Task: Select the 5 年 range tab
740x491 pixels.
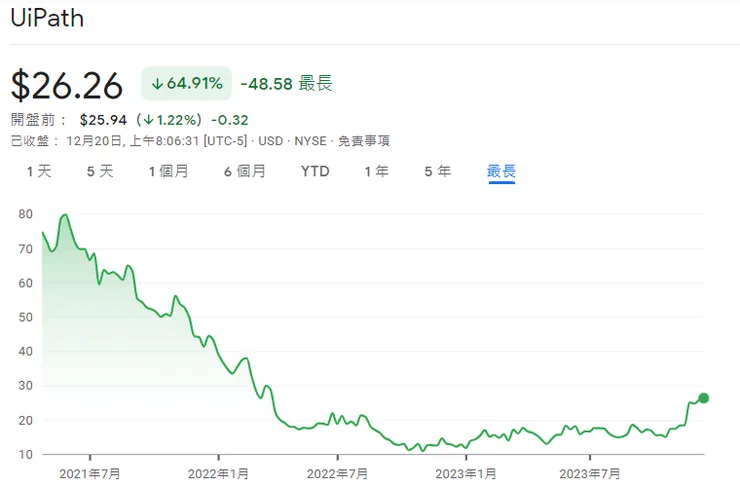Action: tap(438, 171)
